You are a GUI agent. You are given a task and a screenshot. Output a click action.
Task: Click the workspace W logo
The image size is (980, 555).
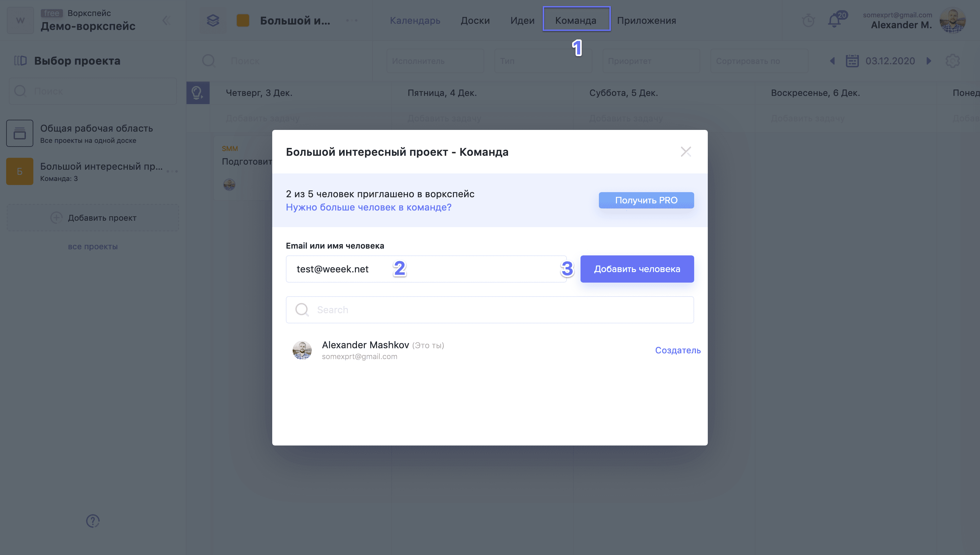pos(20,20)
